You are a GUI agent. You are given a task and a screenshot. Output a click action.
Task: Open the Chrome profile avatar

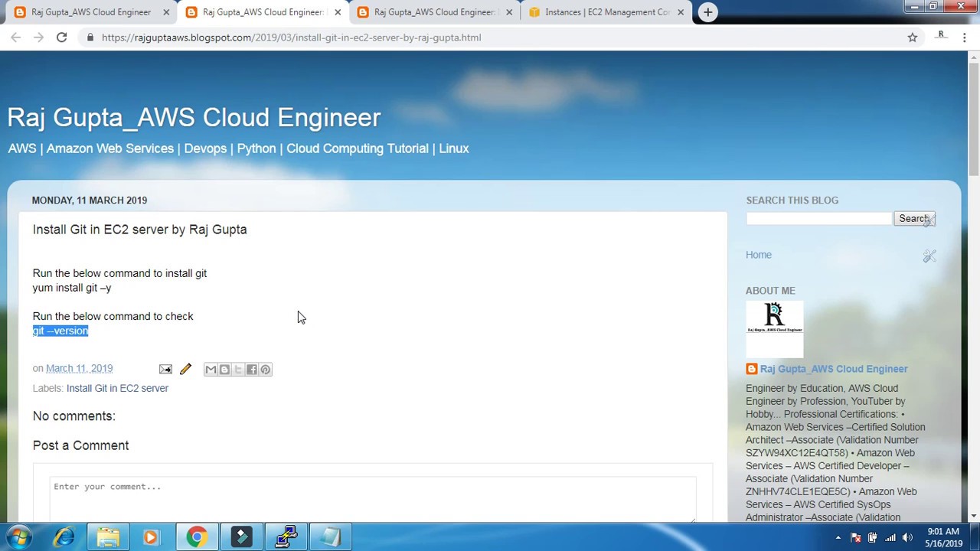(941, 37)
